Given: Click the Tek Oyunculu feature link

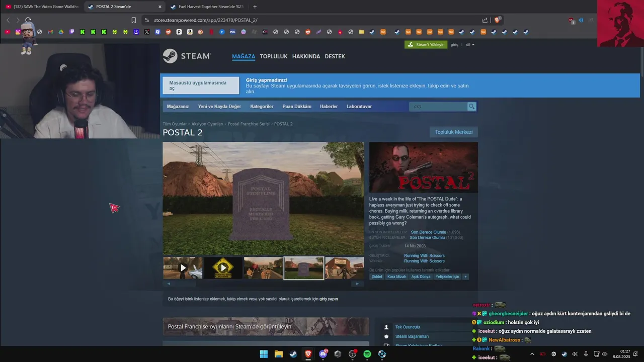Looking at the screenshot, I should point(408,327).
